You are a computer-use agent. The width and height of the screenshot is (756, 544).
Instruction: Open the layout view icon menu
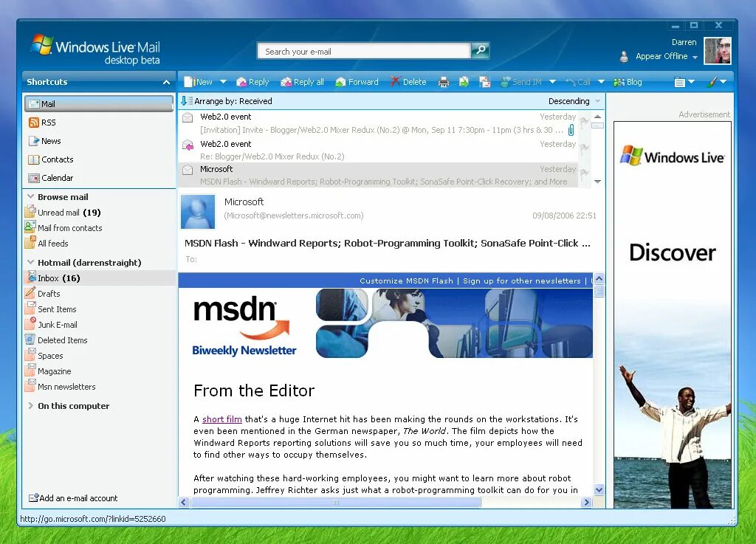click(684, 83)
